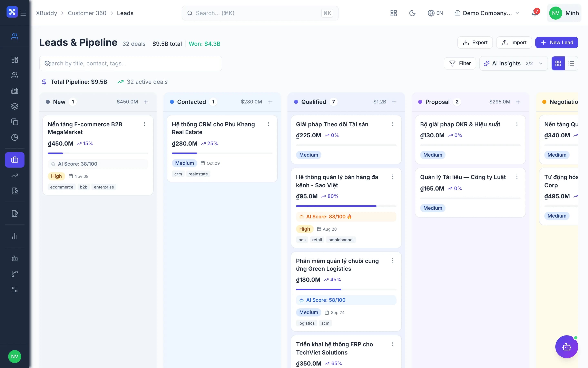The image size is (588, 368).
Task: Open notifications bell with 7 badge
Action: pos(535,13)
